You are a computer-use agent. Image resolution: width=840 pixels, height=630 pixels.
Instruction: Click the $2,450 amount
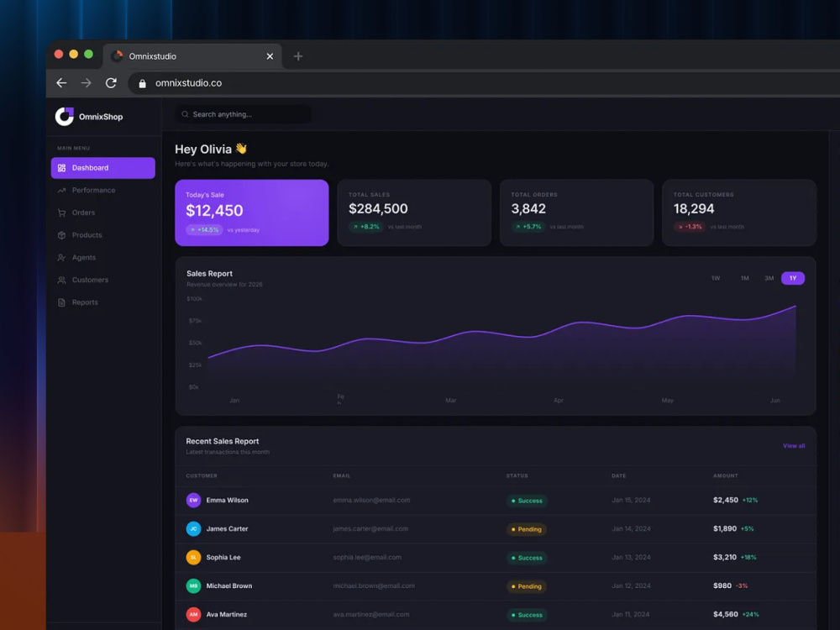[726, 501]
